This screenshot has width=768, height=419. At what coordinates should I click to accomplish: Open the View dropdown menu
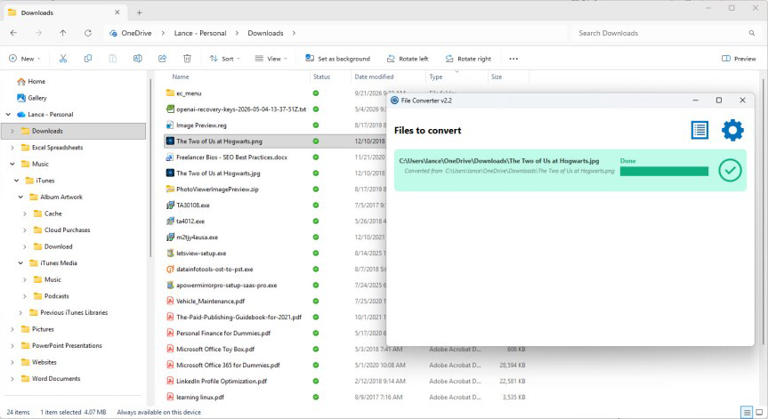tap(271, 58)
